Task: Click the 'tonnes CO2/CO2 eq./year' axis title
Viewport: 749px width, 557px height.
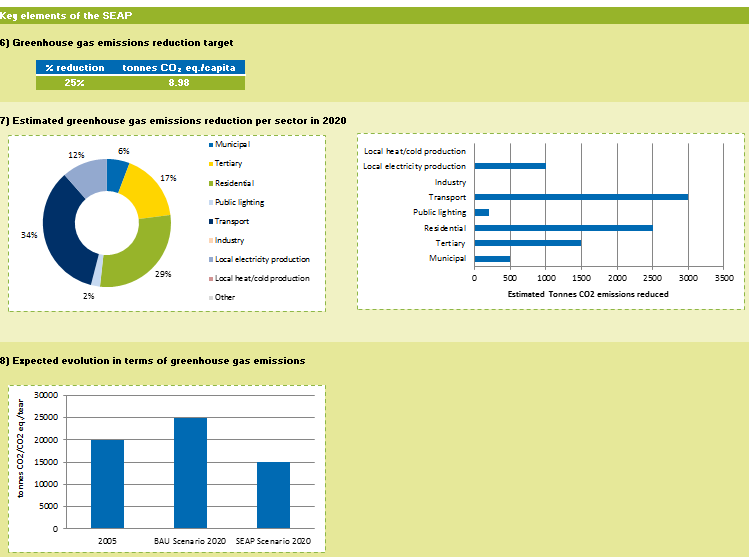Action: click(x=21, y=449)
